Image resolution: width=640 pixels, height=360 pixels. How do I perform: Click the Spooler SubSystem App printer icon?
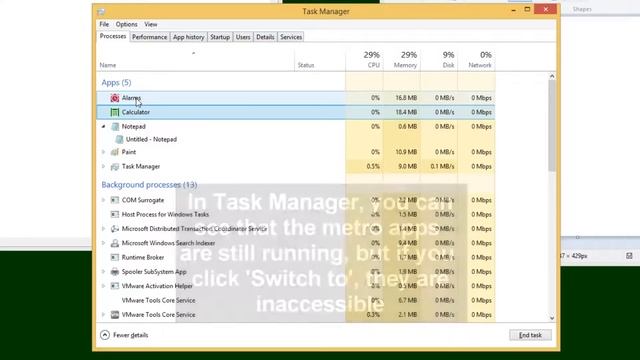click(x=115, y=271)
